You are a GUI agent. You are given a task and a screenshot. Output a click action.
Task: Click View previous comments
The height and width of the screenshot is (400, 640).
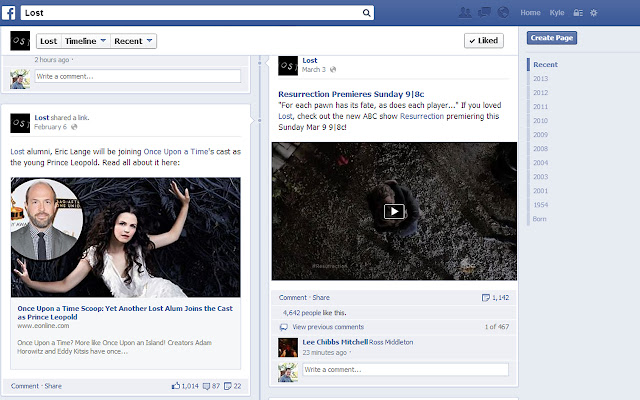328,327
